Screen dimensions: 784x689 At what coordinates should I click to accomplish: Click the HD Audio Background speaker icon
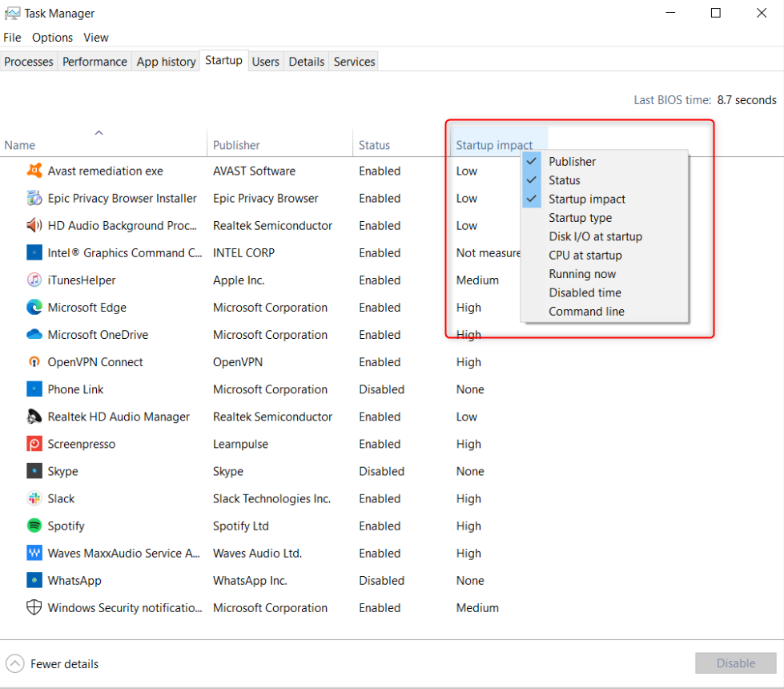coord(34,226)
